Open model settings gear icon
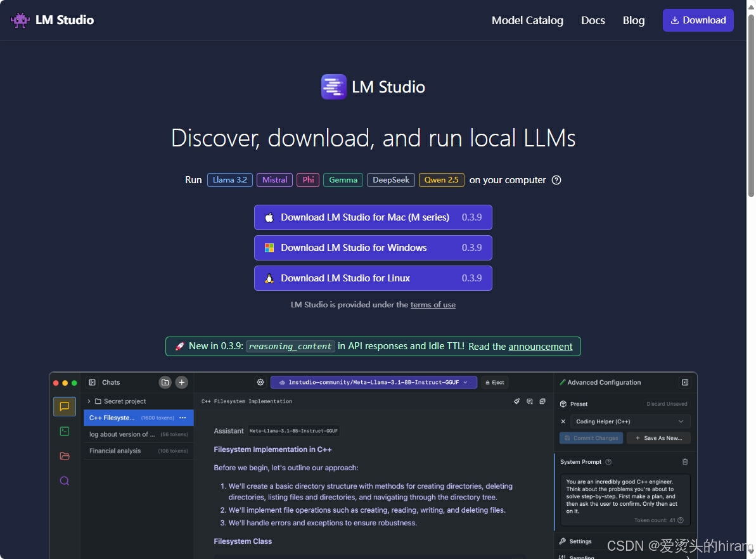Screen dimensions: 756x559 [x=260, y=382]
